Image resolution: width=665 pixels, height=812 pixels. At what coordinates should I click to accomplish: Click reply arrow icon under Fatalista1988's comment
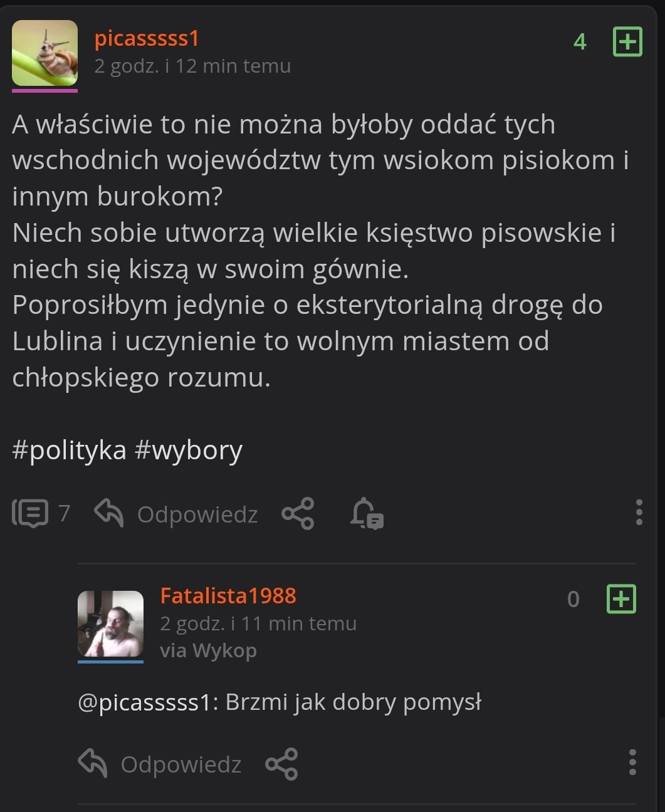pos(93,763)
